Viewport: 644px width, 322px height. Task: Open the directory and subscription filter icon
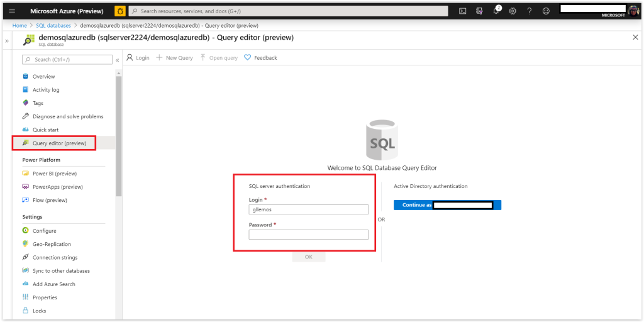coord(479,11)
